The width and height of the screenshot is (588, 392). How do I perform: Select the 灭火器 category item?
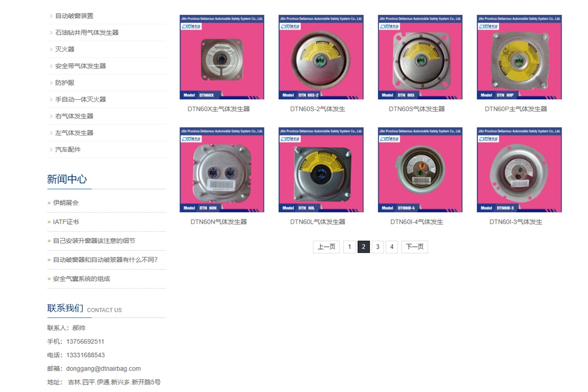pyautogui.click(x=65, y=49)
